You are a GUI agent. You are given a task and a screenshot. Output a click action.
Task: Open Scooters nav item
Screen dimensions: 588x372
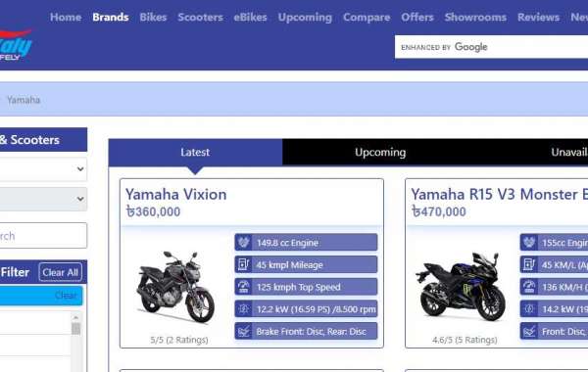coord(200,18)
